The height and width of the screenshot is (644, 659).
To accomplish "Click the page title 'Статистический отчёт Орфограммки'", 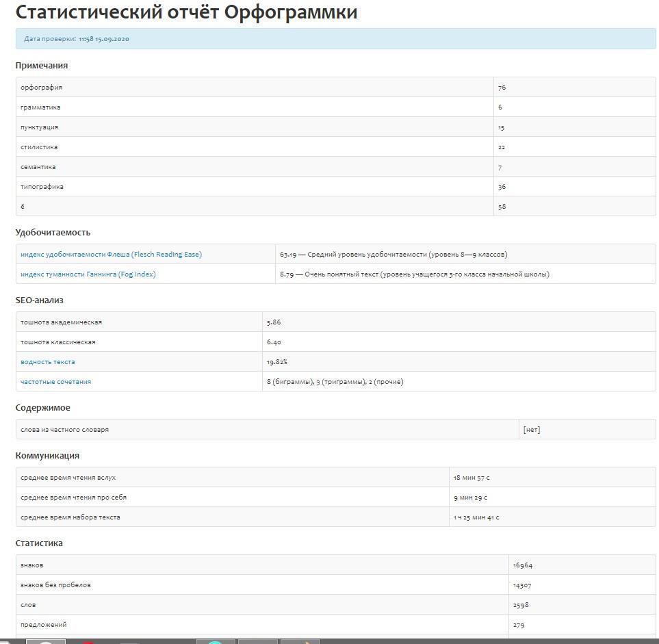I will (x=186, y=12).
